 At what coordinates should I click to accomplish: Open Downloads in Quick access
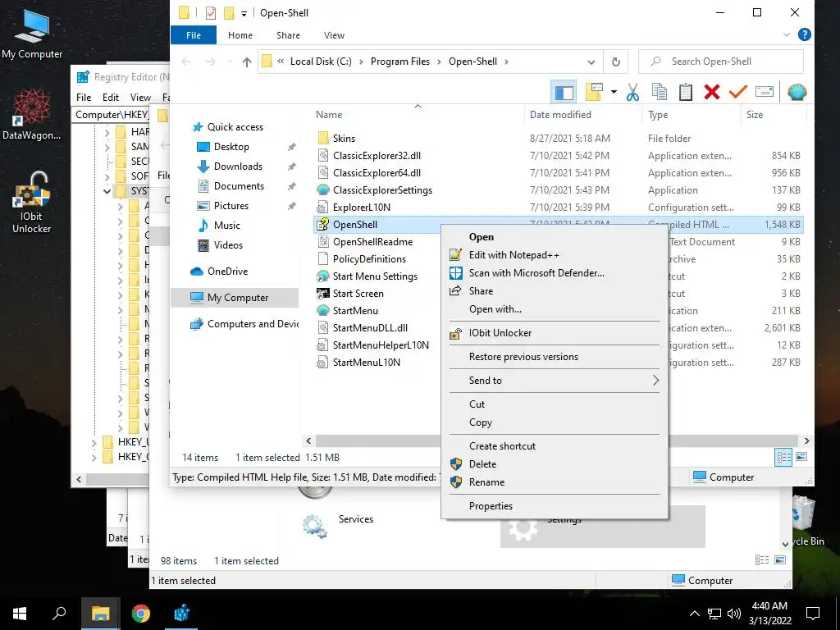click(238, 166)
